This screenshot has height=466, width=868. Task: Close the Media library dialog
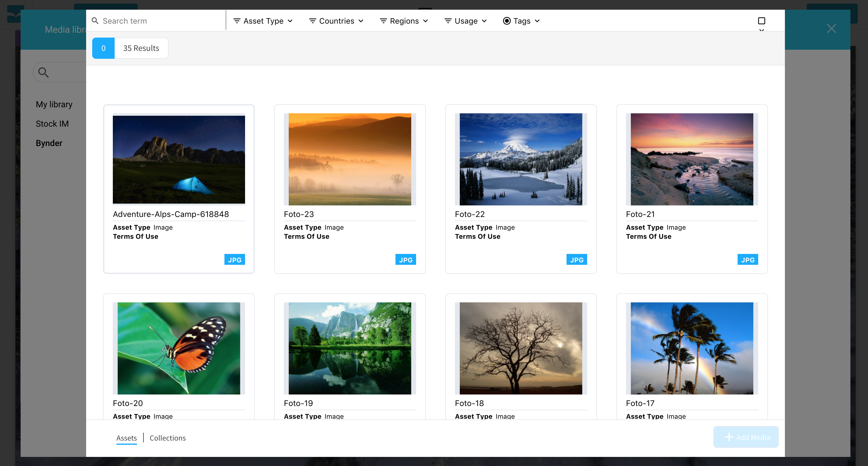pos(831,28)
